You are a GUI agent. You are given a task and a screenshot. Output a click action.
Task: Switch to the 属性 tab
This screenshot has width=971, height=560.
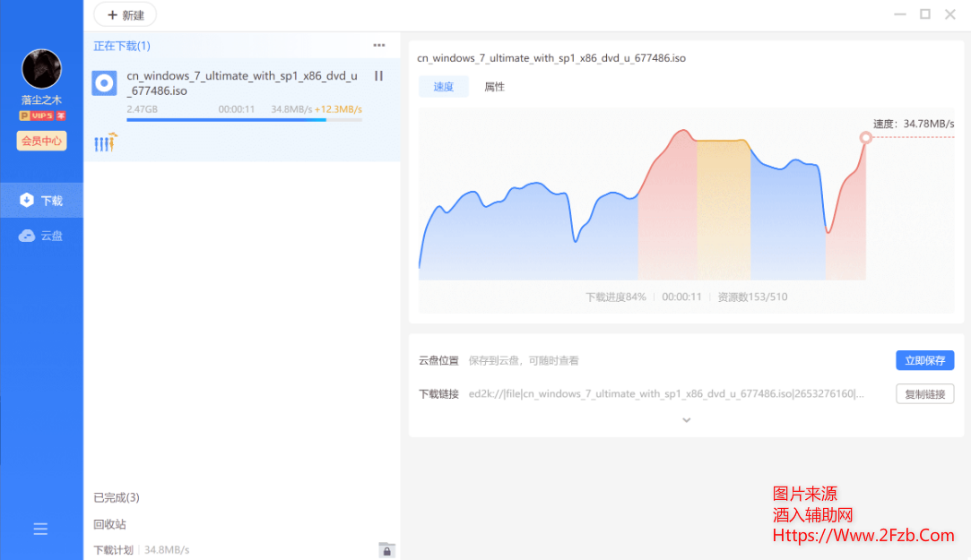tap(495, 87)
